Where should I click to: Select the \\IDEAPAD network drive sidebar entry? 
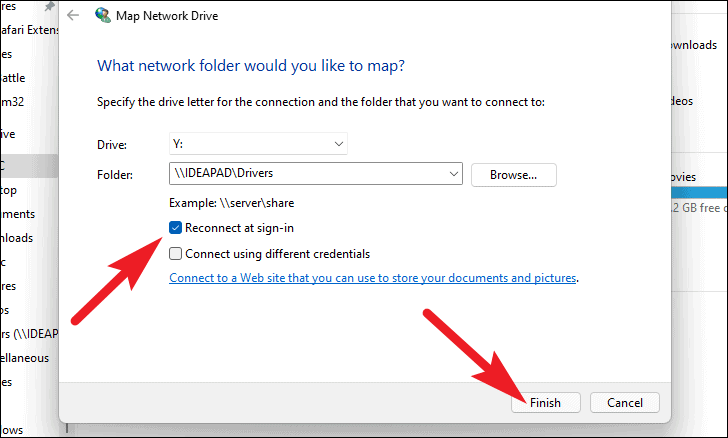pos(29,333)
